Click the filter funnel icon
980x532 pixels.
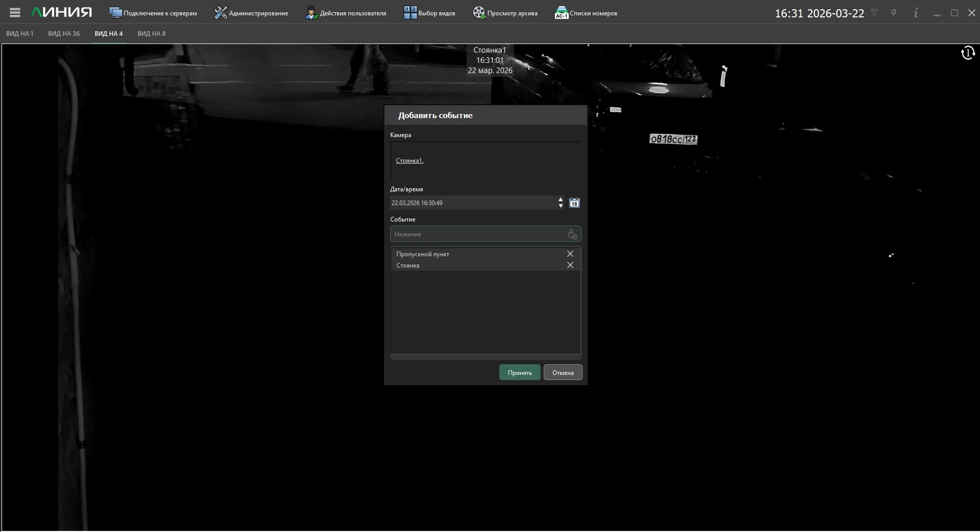874,13
